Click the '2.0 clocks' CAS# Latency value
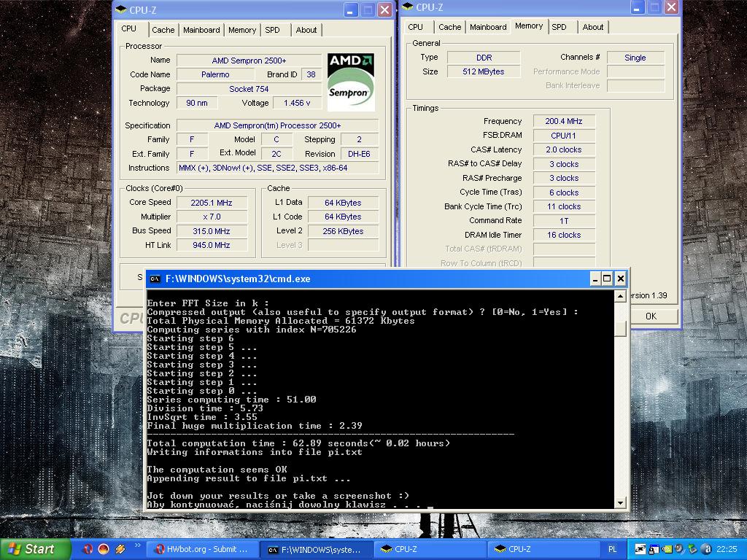 coord(564,149)
